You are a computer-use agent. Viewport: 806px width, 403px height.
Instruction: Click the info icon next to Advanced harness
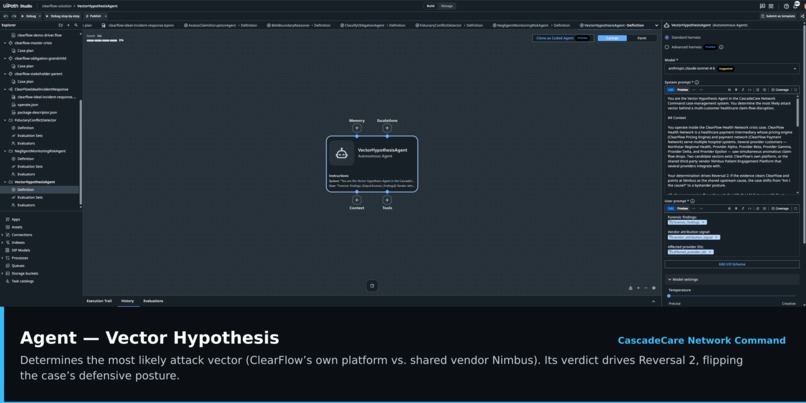(x=721, y=47)
